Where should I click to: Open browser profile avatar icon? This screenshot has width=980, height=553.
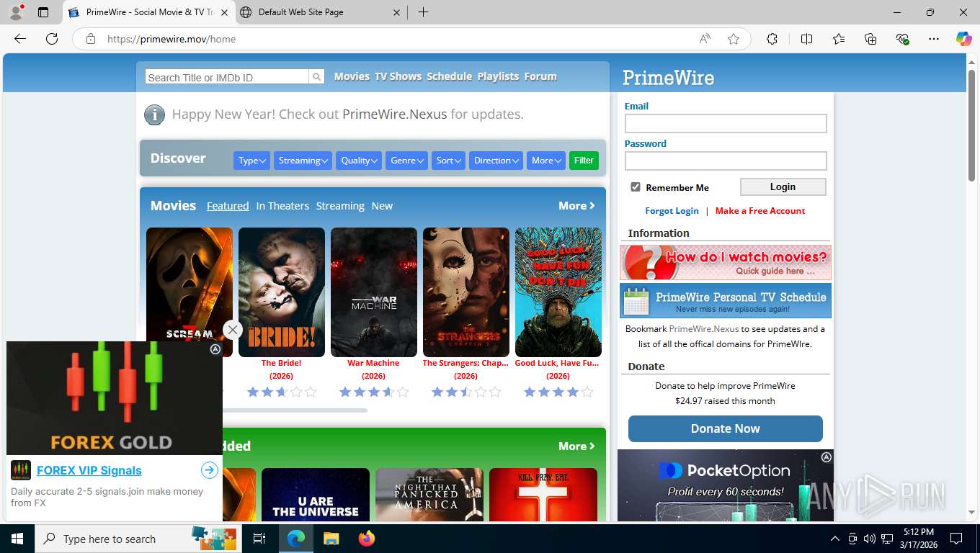pos(16,12)
